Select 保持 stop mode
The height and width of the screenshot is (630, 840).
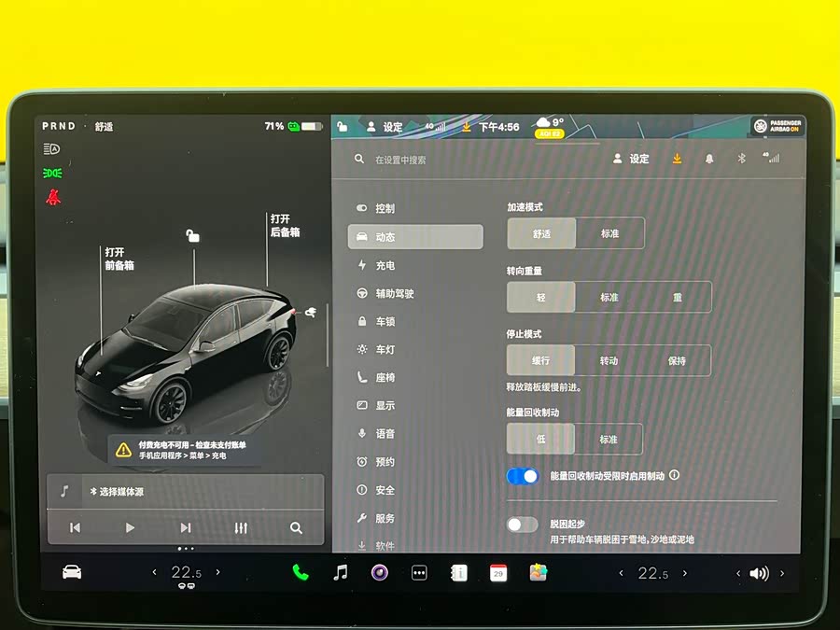point(678,360)
